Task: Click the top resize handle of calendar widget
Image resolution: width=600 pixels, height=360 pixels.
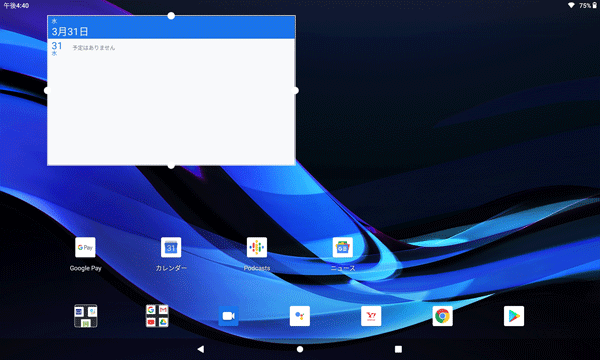Action: coord(171,16)
